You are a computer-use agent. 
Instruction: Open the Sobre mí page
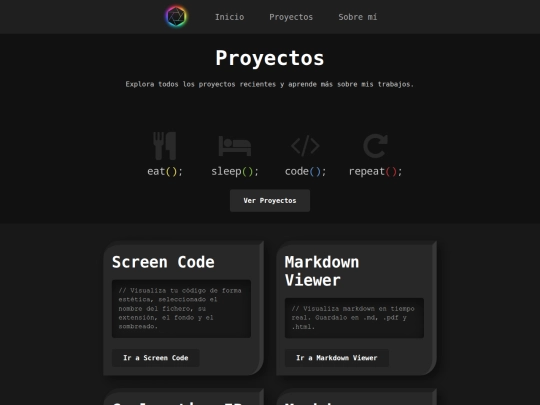[357, 17]
